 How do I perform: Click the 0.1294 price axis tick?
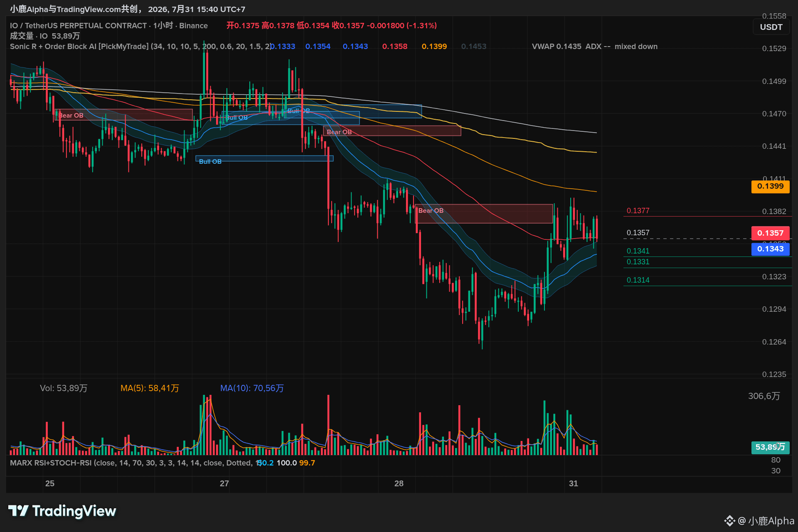(x=774, y=309)
